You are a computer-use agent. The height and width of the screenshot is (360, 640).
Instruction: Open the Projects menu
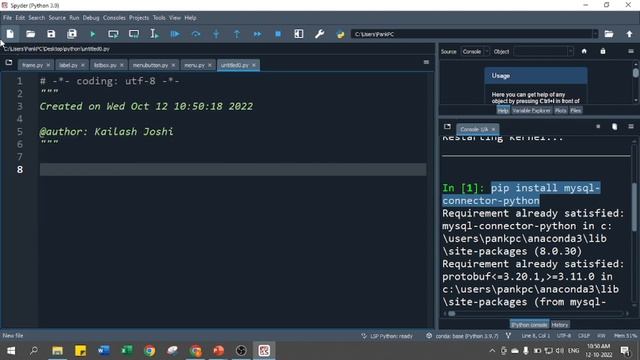pos(139,18)
